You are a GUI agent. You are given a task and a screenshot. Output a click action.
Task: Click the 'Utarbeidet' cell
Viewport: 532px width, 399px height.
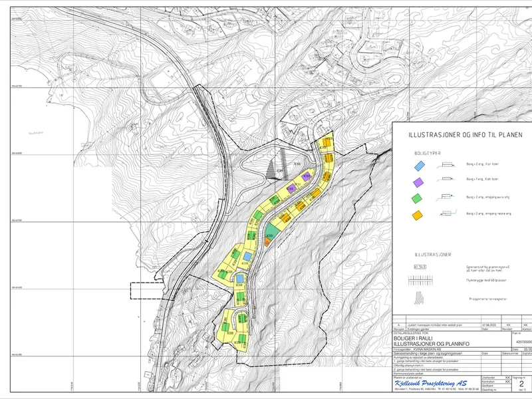(496, 378)
